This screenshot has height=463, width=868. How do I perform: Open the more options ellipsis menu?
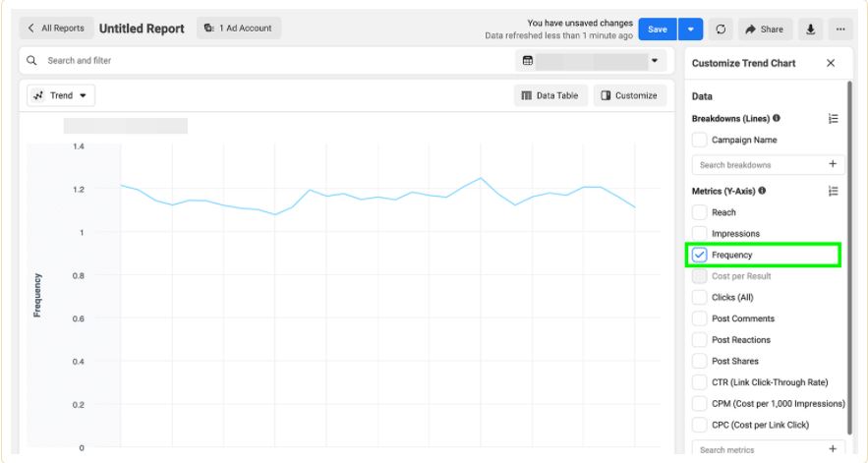tap(839, 29)
